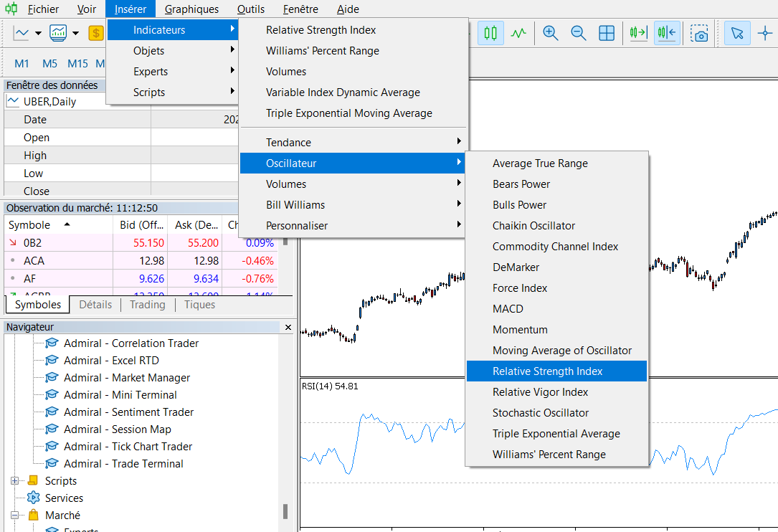Toggle the chart shift from right edge
Image resolution: width=778 pixels, height=532 pixels.
[x=667, y=32]
